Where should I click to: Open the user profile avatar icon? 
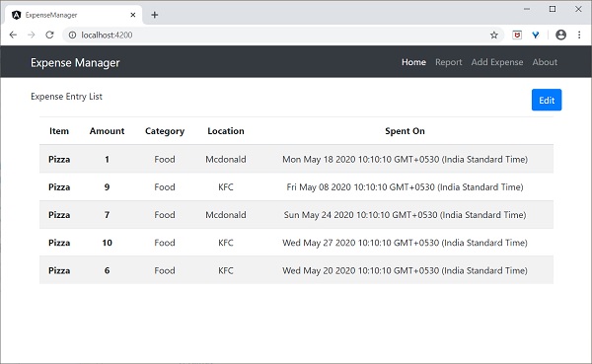click(x=561, y=36)
